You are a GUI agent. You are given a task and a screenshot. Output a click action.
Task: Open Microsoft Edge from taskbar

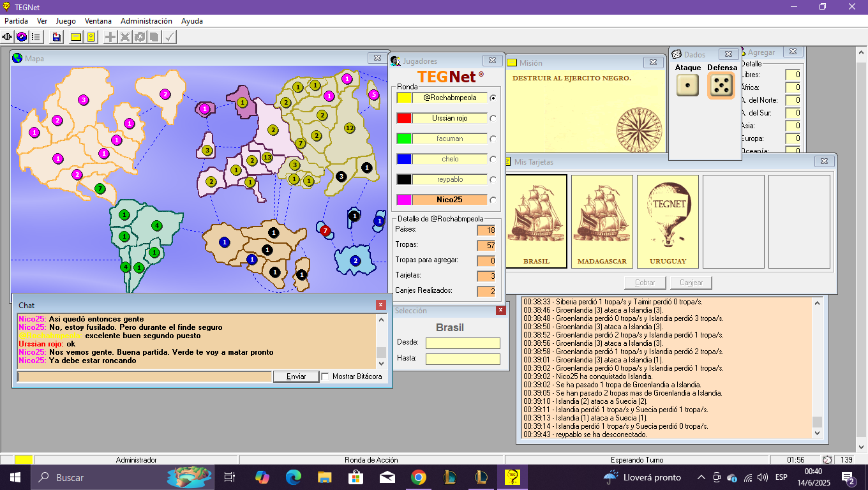293,477
